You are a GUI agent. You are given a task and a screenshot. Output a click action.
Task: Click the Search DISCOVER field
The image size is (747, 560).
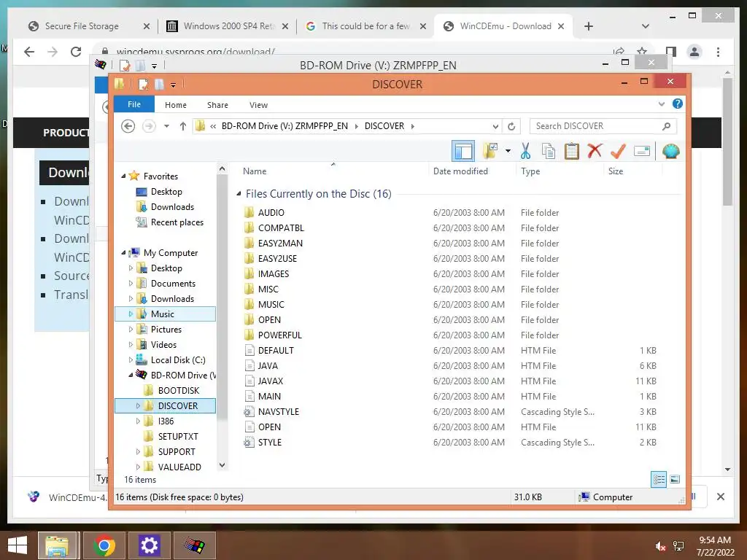pos(603,126)
